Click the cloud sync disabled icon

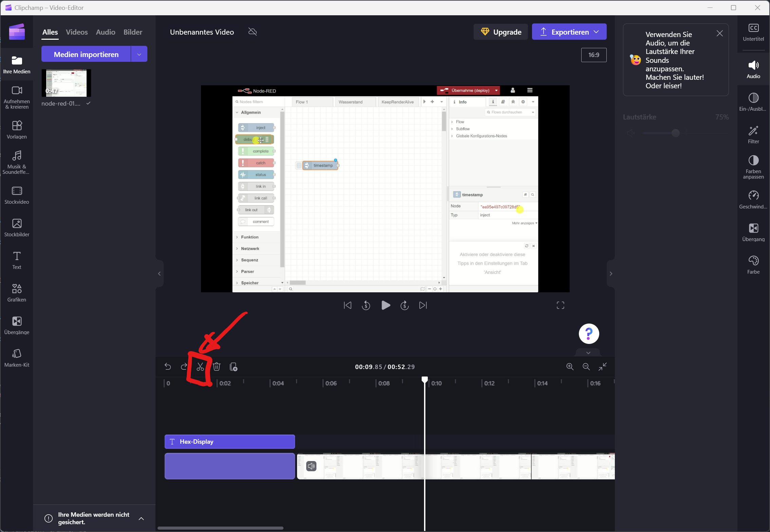252,32
